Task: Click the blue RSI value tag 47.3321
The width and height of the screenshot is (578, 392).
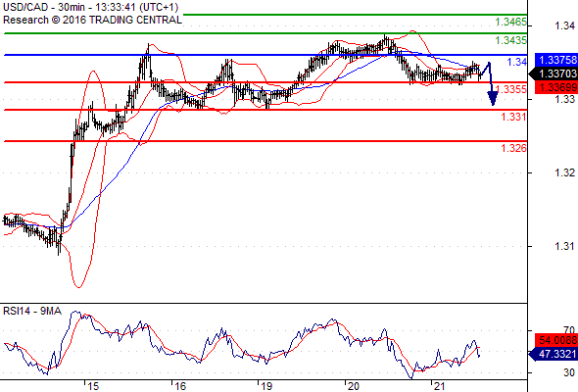Action: coord(554,355)
